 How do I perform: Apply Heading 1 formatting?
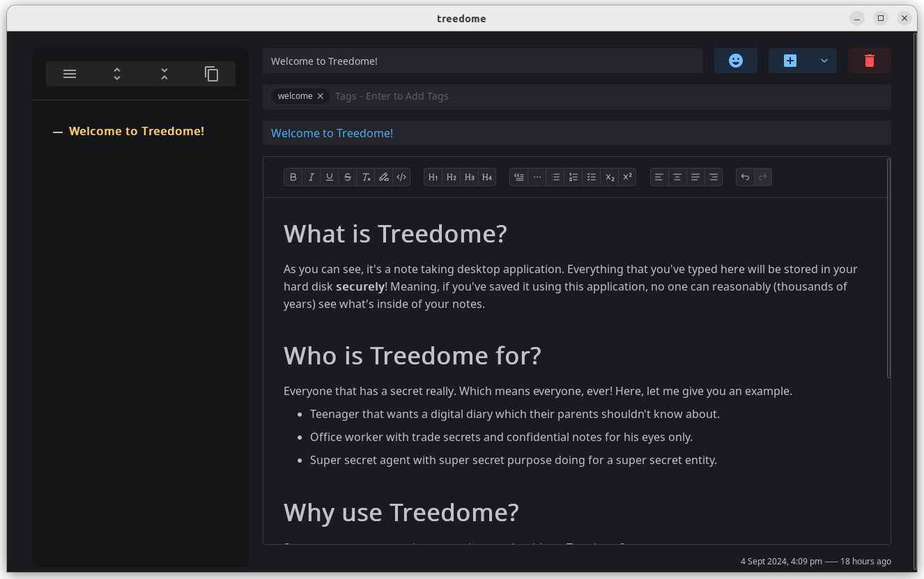433,177
